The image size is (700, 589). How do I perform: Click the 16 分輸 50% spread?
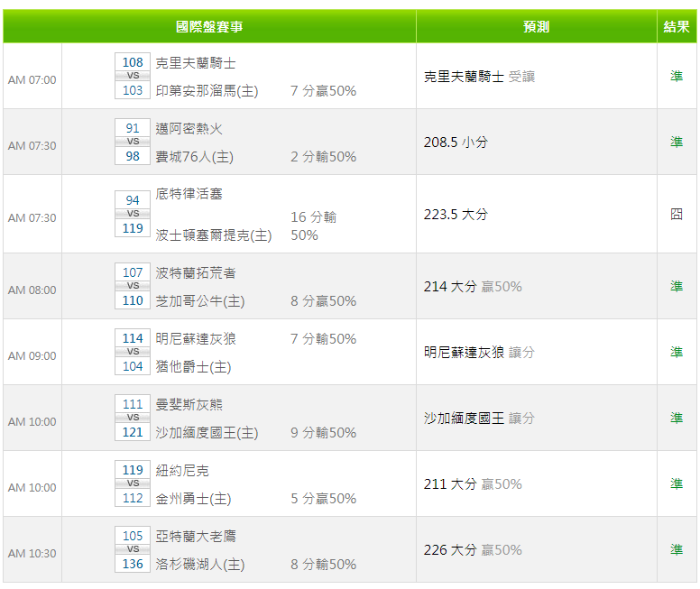313,226
